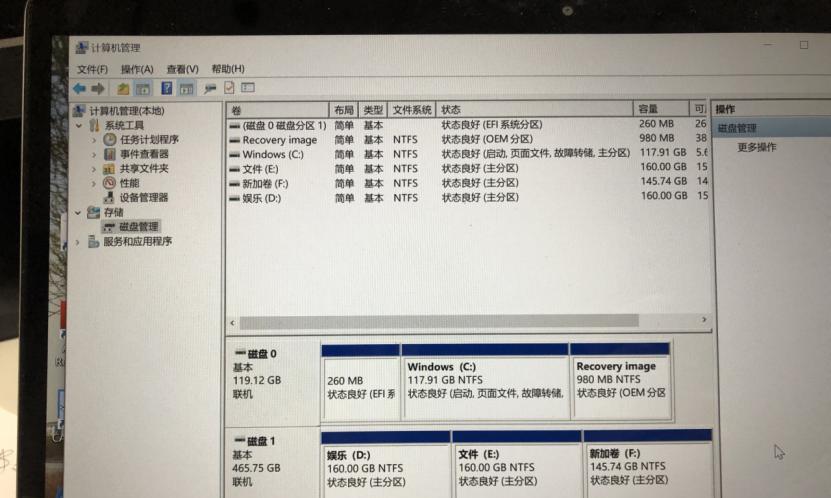Image resolution: width=831 pixels, height=498 pixels.
Task: Collapse the 系统工具 tree node
Action: point(79,126)
